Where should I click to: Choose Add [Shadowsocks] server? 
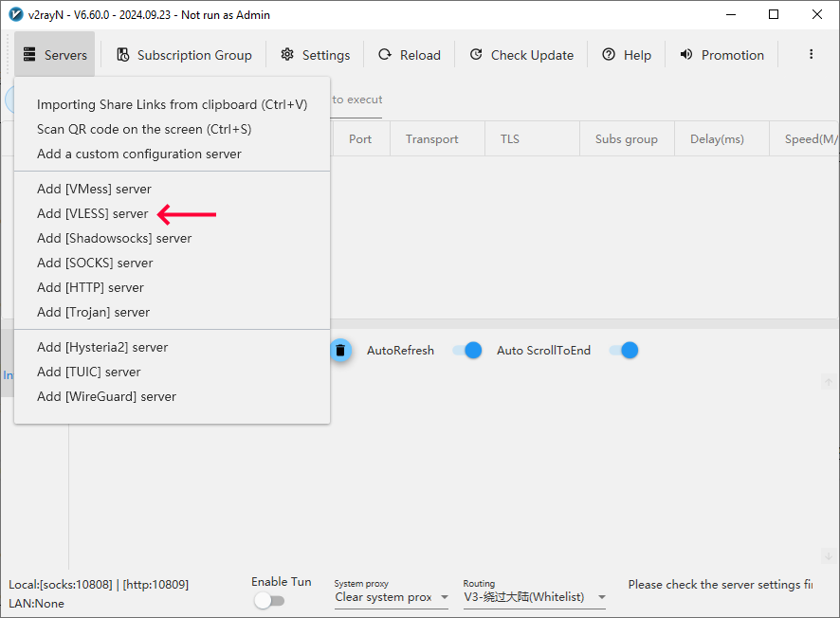(172, 238)
